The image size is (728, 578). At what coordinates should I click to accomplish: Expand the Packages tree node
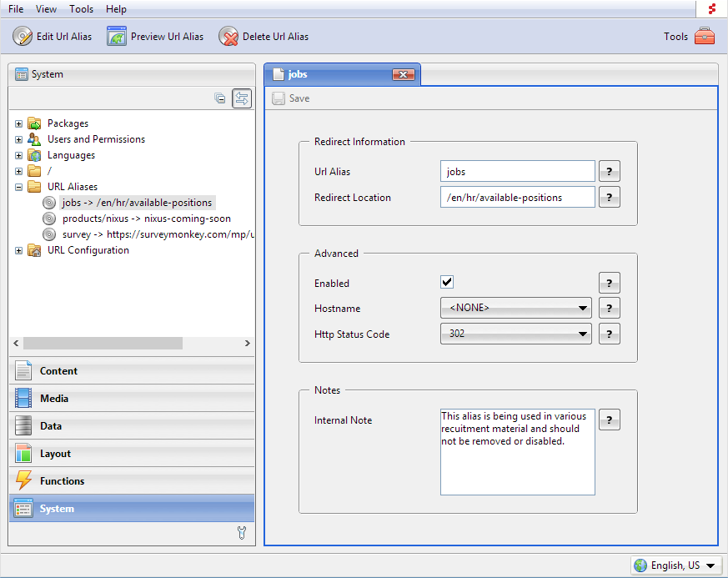(x=18, y=123)
